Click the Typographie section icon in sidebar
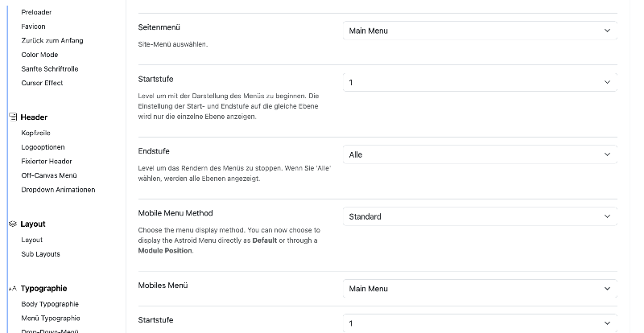The image size is (644, 333). pos(12,288)
